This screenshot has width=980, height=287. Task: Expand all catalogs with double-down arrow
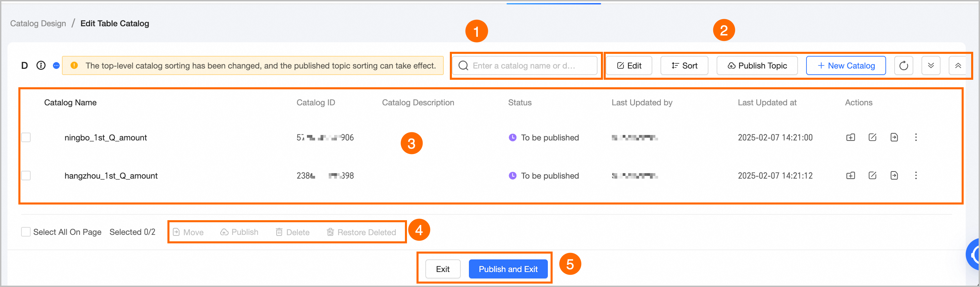[x=931, y=65]
